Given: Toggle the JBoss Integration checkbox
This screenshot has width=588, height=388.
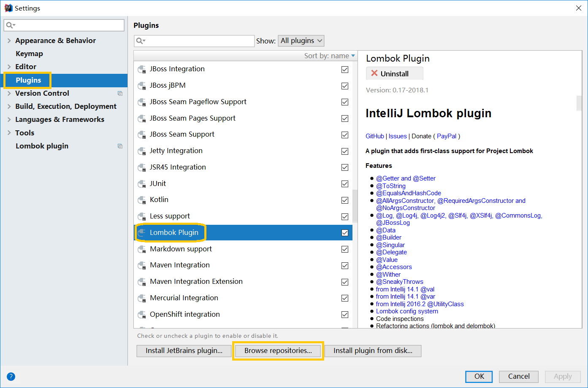Looking at the screenshot, I should click(345, 70).
